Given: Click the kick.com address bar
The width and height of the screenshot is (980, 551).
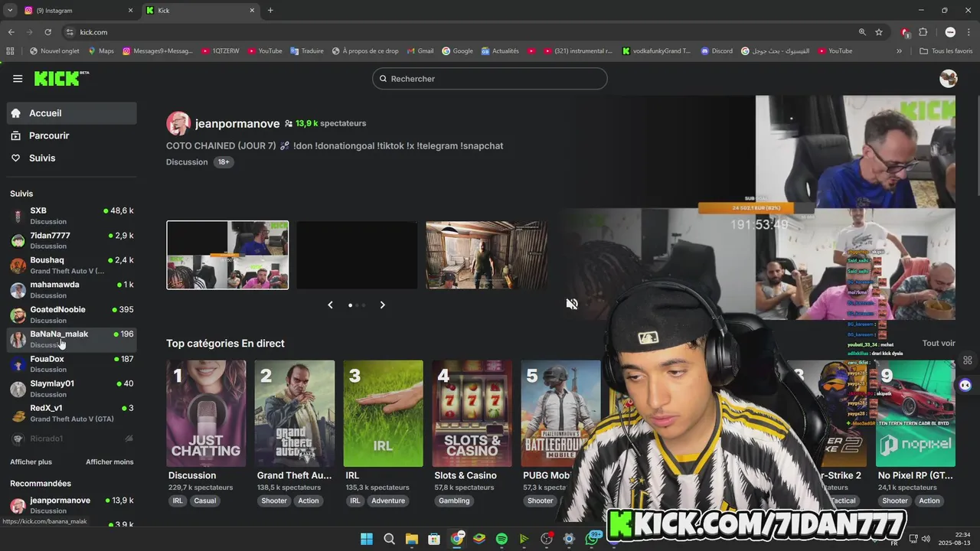Looking at the screenshot, I should click(459, 32).
